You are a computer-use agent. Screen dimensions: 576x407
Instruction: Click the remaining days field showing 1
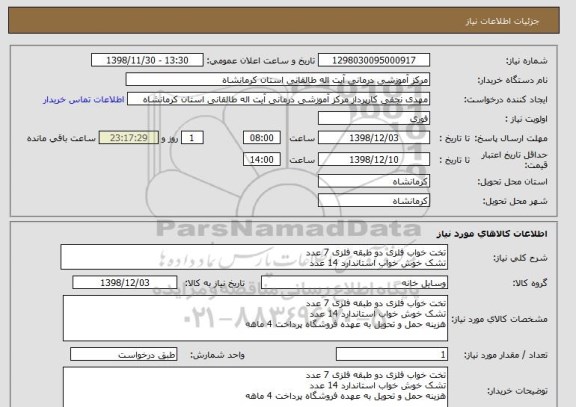[x=192, y=138]
